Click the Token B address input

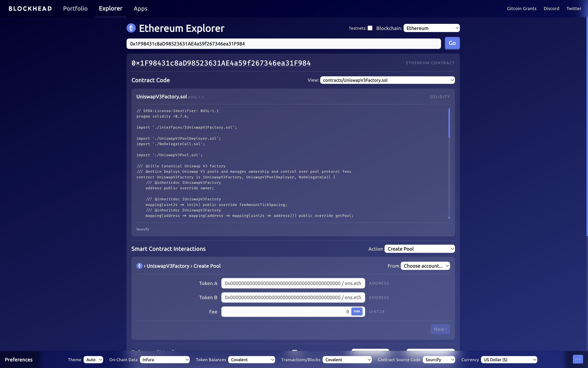click(x=293, y=297)
